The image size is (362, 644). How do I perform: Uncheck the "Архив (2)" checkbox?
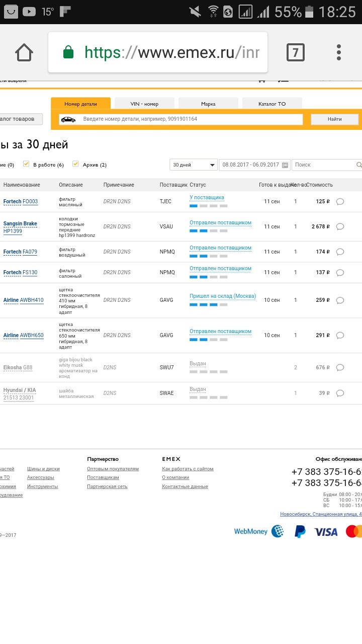click(76, 164)
